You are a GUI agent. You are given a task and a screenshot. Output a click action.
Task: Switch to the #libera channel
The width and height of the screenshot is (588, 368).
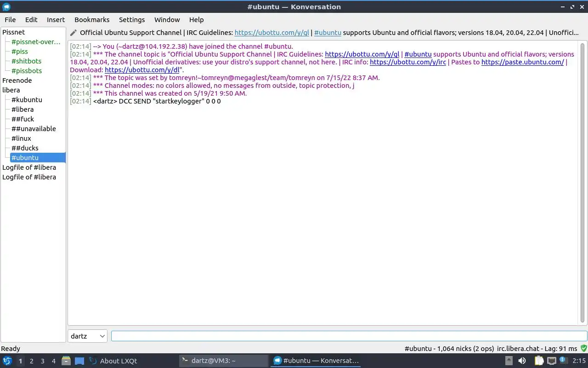[x=23, y=109]
